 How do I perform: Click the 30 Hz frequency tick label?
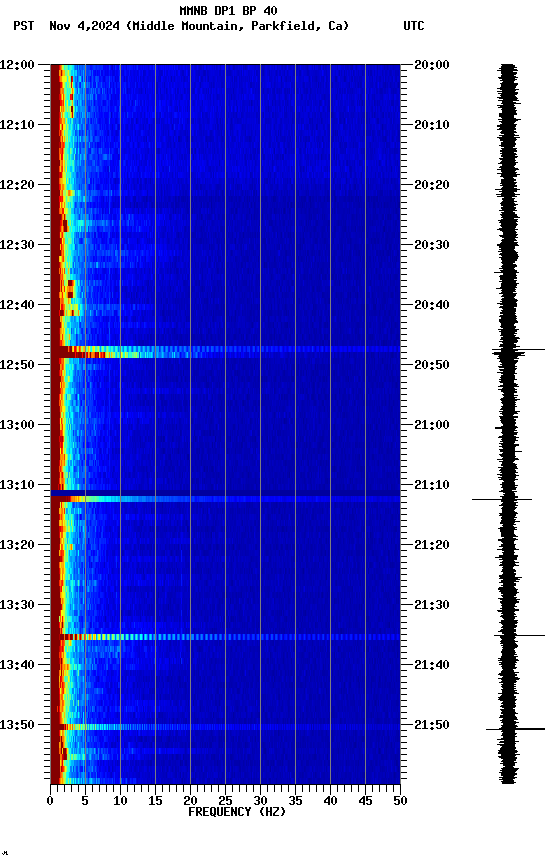click(260, 801)
